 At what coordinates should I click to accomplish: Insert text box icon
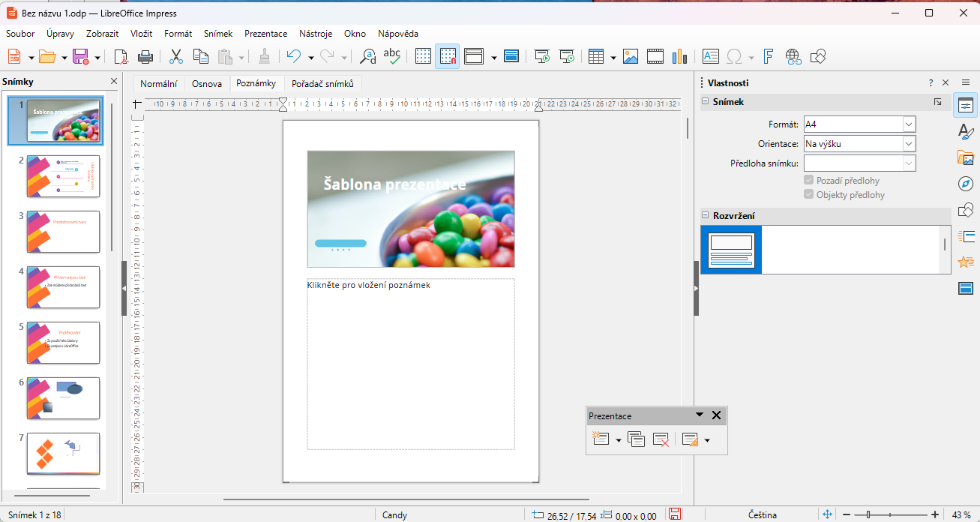point(711,56)
